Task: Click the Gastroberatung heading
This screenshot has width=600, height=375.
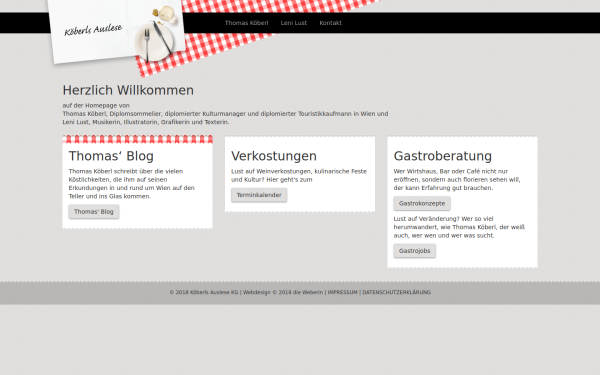Action: [443, 156]
